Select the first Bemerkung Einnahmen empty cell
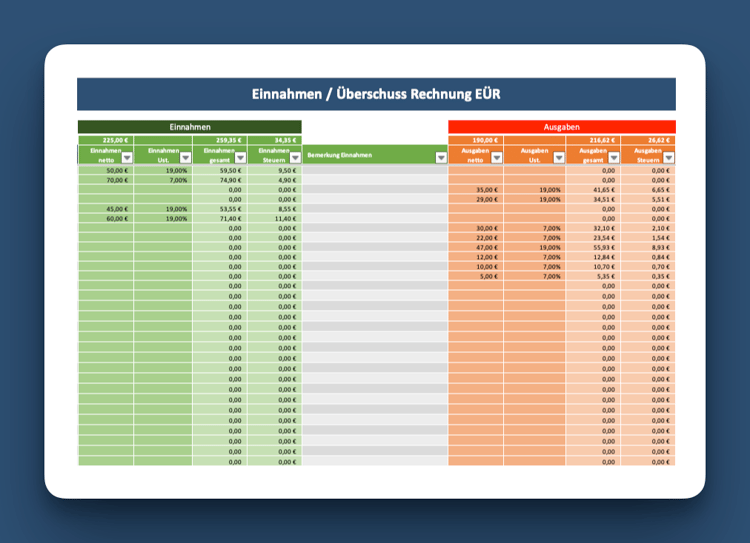The height and width of the screenshot is (543, 750). 375,170
